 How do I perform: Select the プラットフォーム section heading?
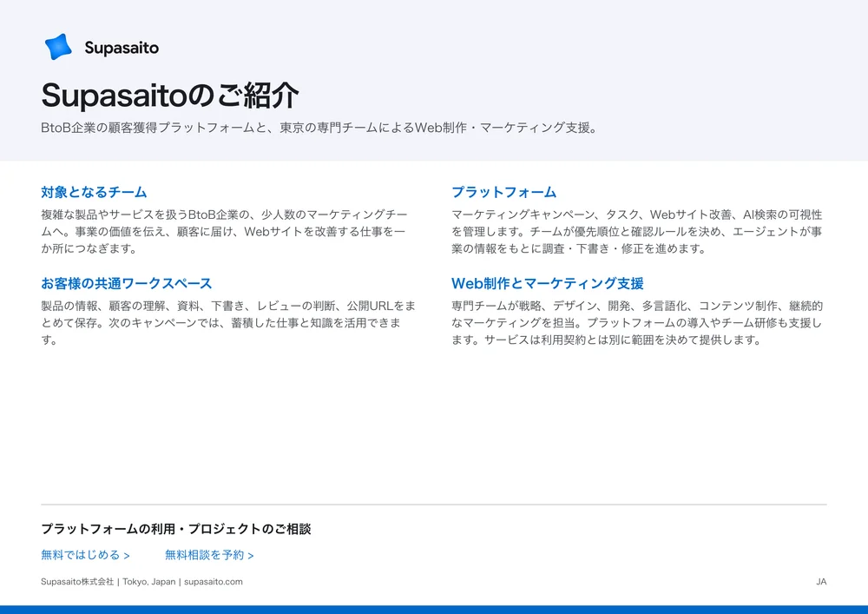pyautogui.click(x=503, y=192)
